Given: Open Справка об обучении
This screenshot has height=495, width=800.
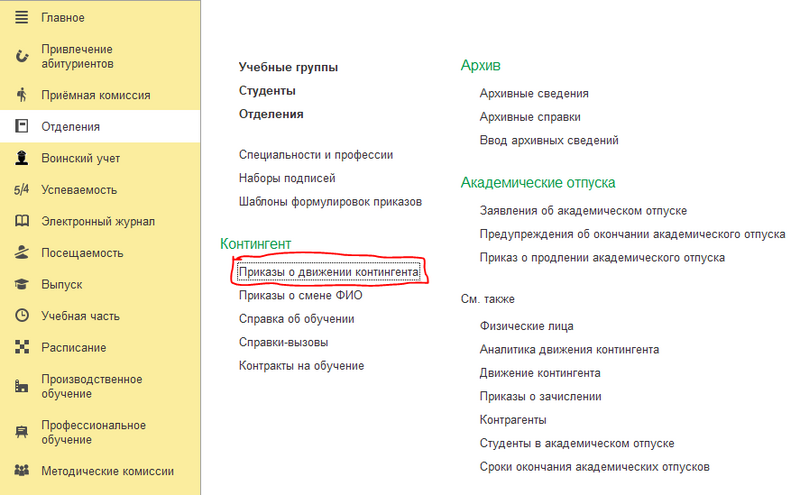Looking at the screenshot, I should point(296,319).
